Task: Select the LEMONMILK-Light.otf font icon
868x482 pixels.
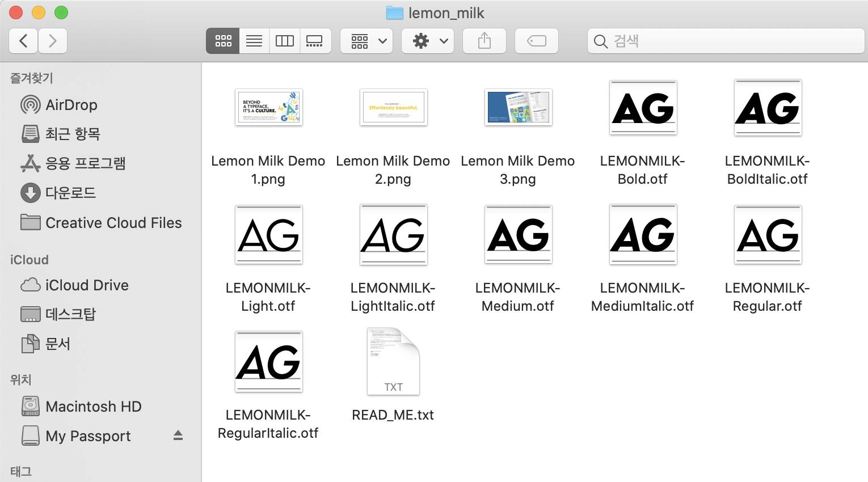Action: (269, 235)
